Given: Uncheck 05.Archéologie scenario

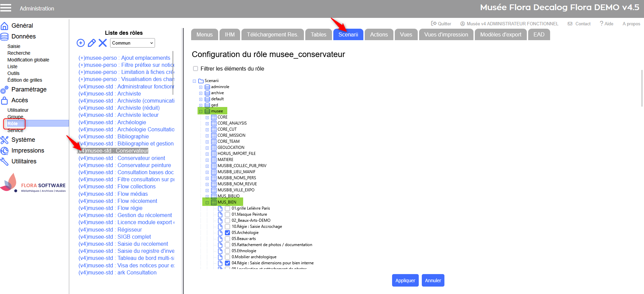Looking at the screenshot, I should pos(228,233).
